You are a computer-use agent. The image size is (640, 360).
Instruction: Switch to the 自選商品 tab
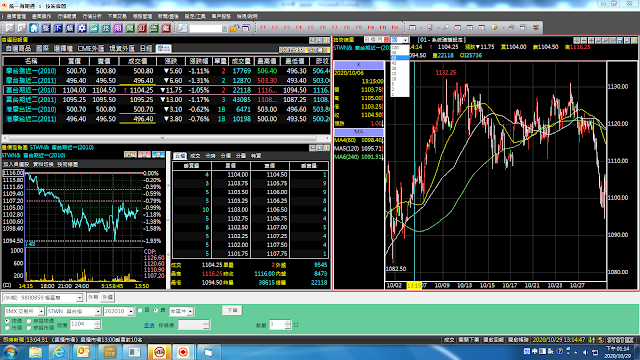pyautogui.click(x=18, y=49)
